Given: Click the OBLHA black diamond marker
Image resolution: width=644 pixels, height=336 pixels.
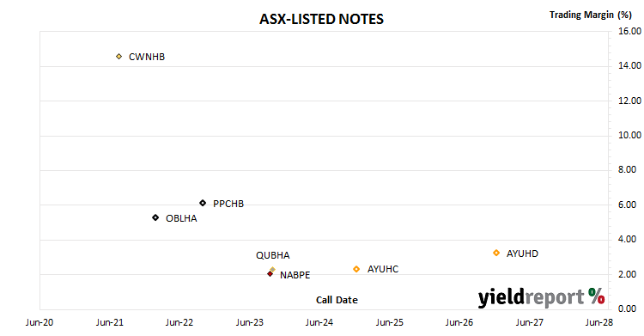Looking at the screenshot, I should [x=155, y=217].
